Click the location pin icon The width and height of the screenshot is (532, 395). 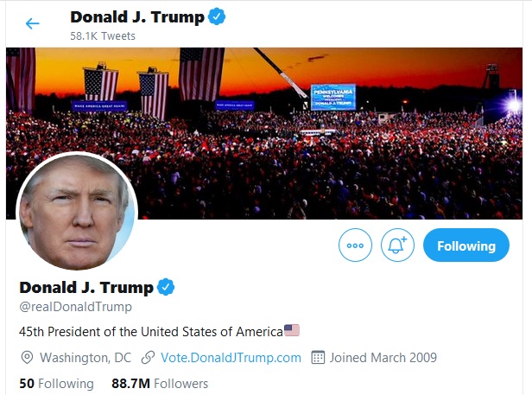26,357
